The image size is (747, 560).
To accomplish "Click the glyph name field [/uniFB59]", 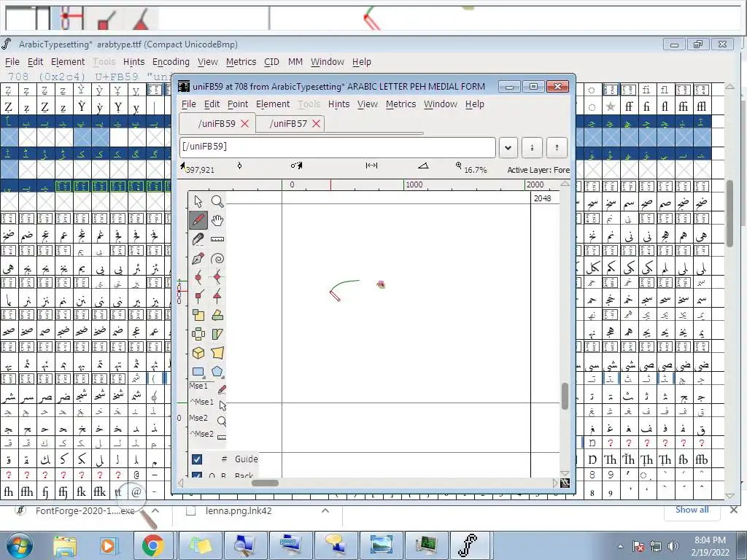I will coord(337,147).
